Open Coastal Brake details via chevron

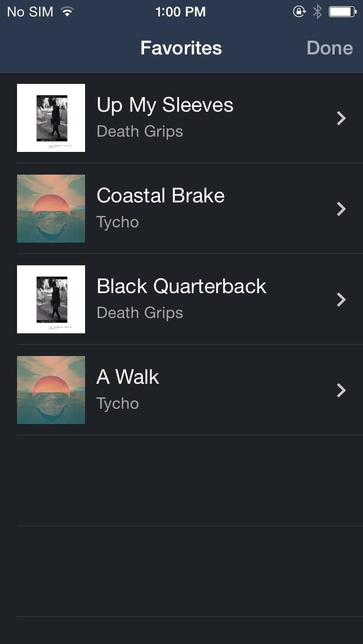341,209
